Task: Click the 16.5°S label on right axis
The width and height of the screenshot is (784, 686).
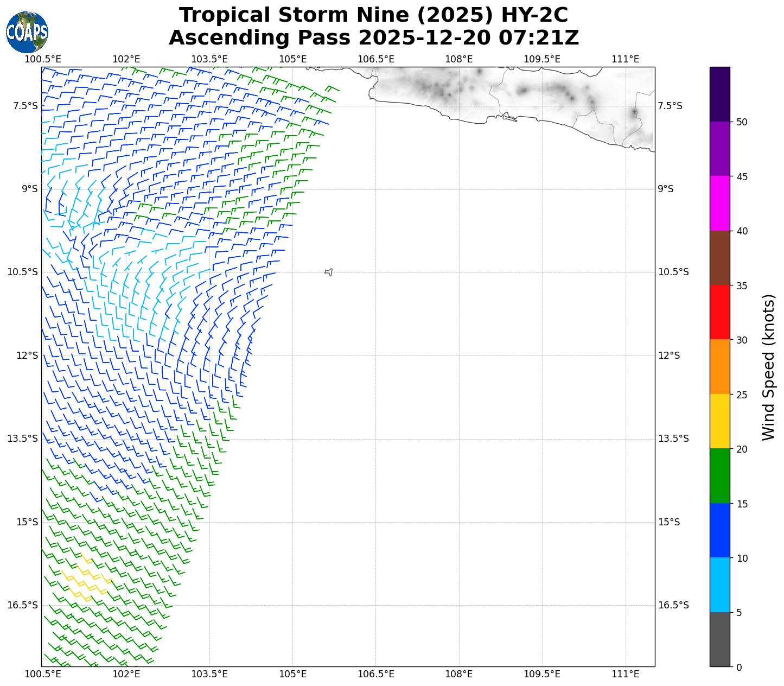Action: tap(673, 605)
